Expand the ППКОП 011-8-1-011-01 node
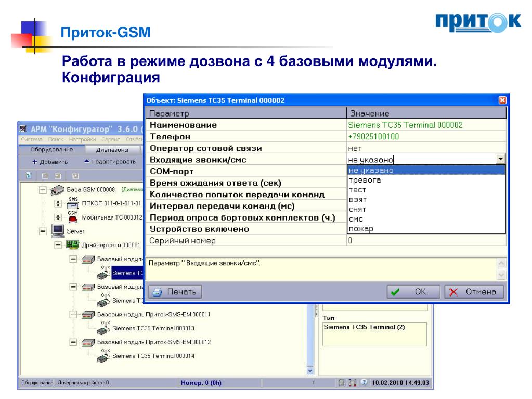 coord(58,203)
